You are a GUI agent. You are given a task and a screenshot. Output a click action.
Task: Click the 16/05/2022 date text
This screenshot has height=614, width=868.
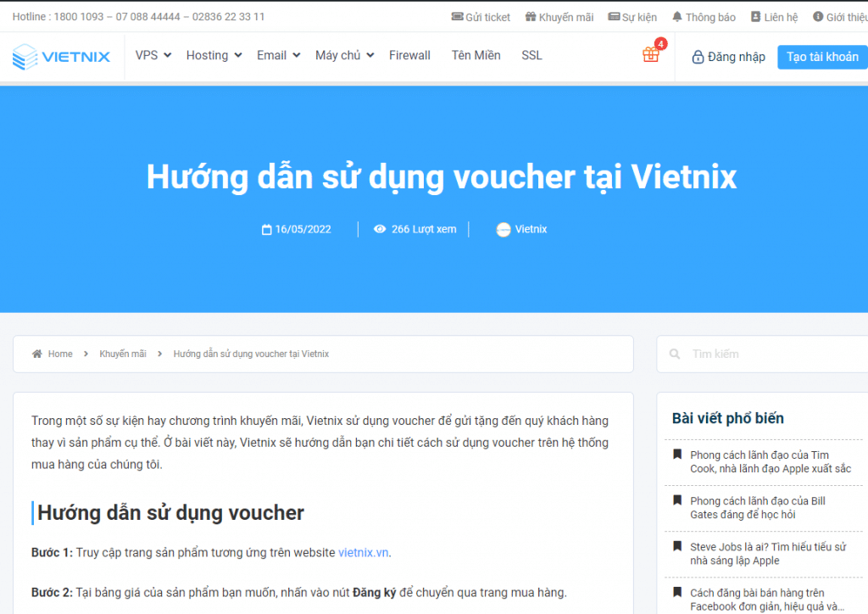tap(303, 229)
